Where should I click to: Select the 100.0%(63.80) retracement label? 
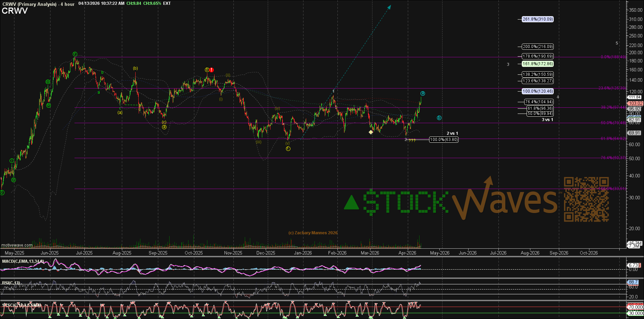444,140
